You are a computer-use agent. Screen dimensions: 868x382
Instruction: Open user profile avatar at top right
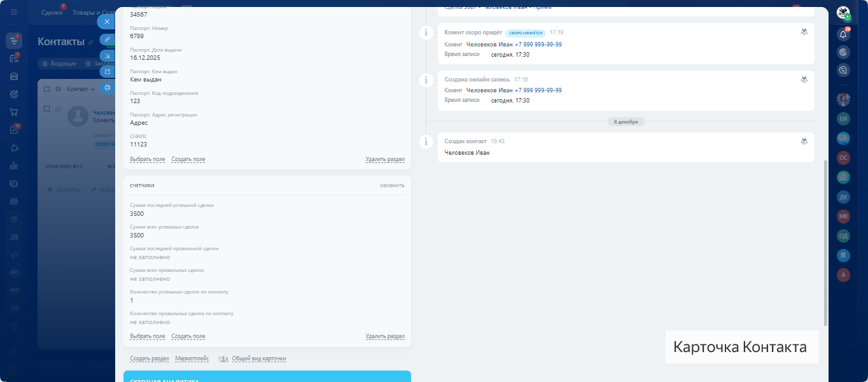[843, 13]
